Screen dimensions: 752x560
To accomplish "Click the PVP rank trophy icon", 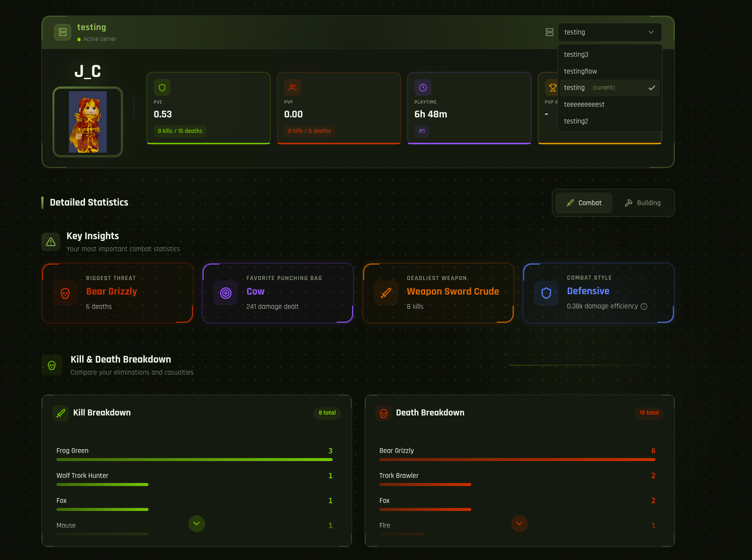I will [552, 88].
